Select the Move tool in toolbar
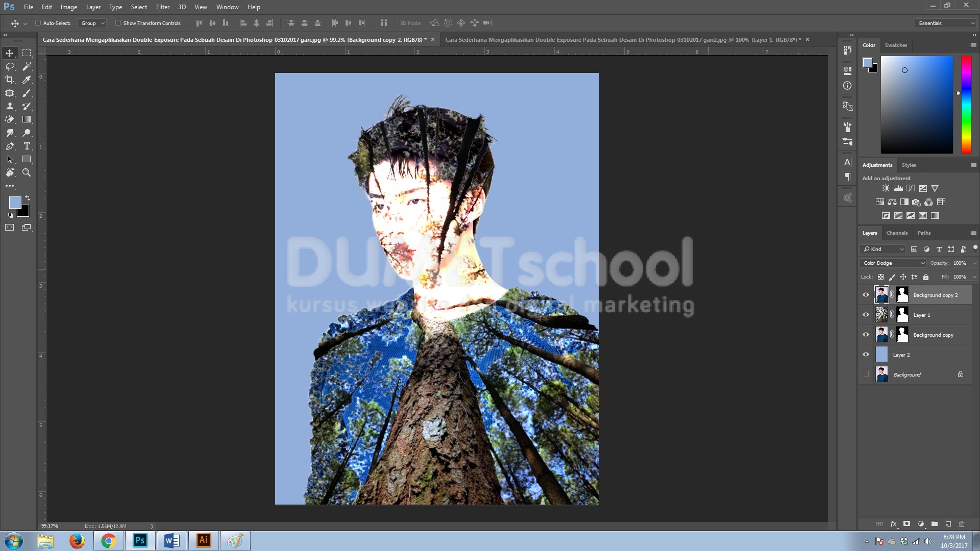This screenshot has height=551, width=980. click(9, 52)
